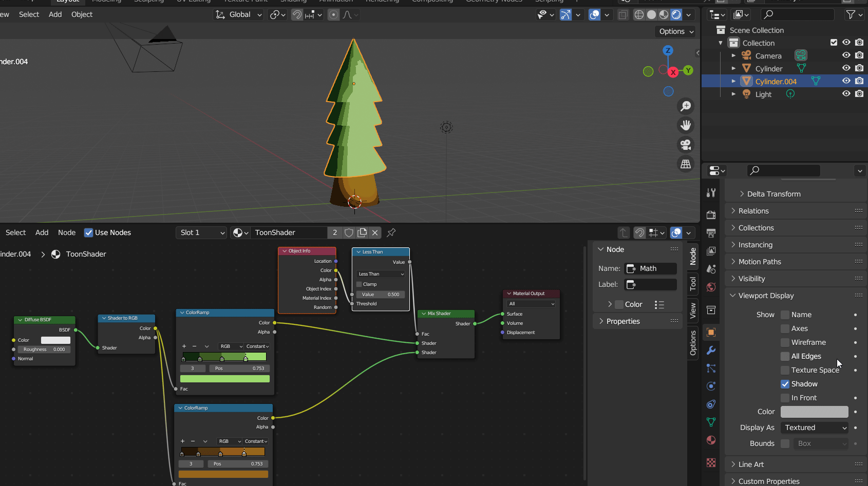Open the viewport Object menu

[82, 14]
